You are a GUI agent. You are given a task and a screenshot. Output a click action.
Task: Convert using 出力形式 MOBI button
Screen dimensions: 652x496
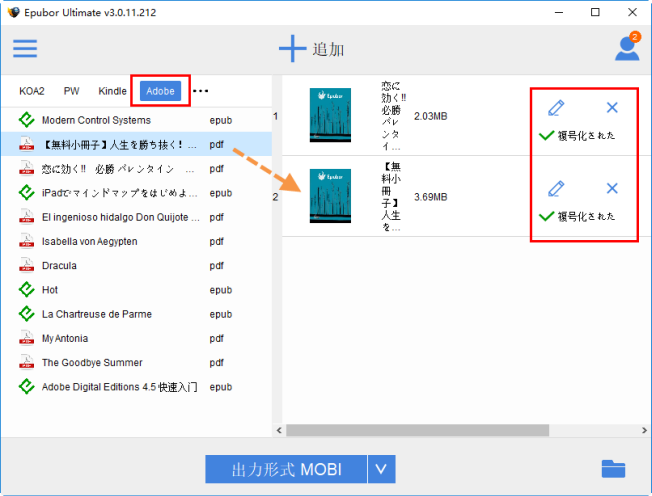[286, 469]
